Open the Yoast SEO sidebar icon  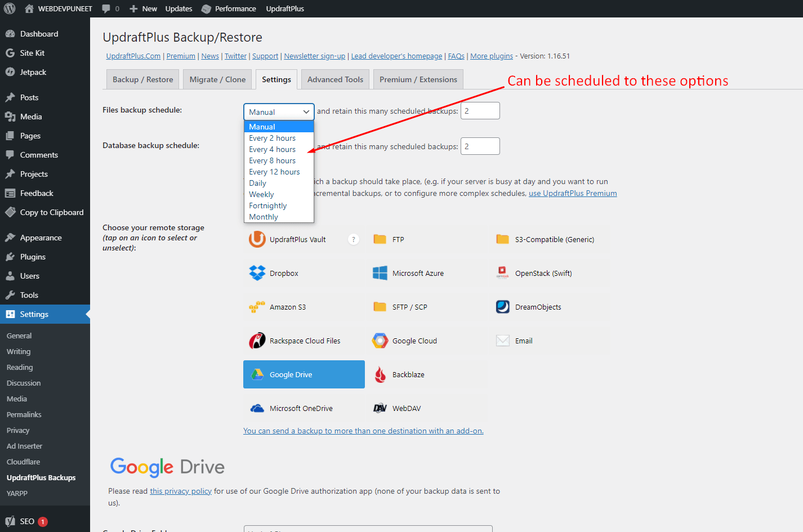click(x=10, y=521)
